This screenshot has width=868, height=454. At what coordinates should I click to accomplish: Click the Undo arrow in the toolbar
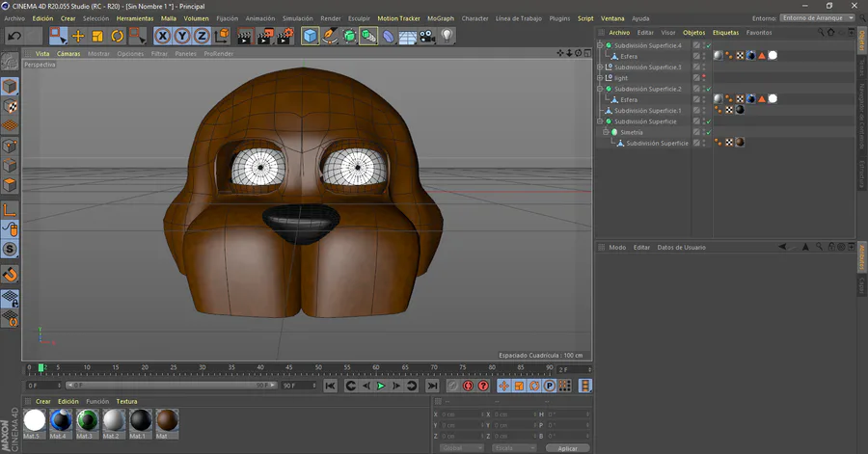tap(14, 36)
